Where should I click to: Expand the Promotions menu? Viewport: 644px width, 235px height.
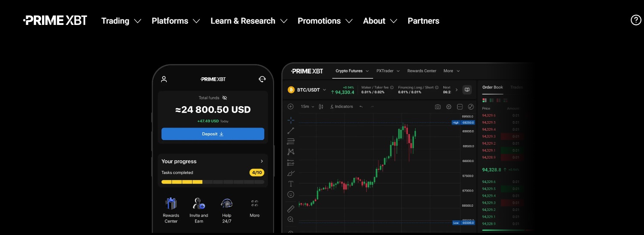pos(325,21)
